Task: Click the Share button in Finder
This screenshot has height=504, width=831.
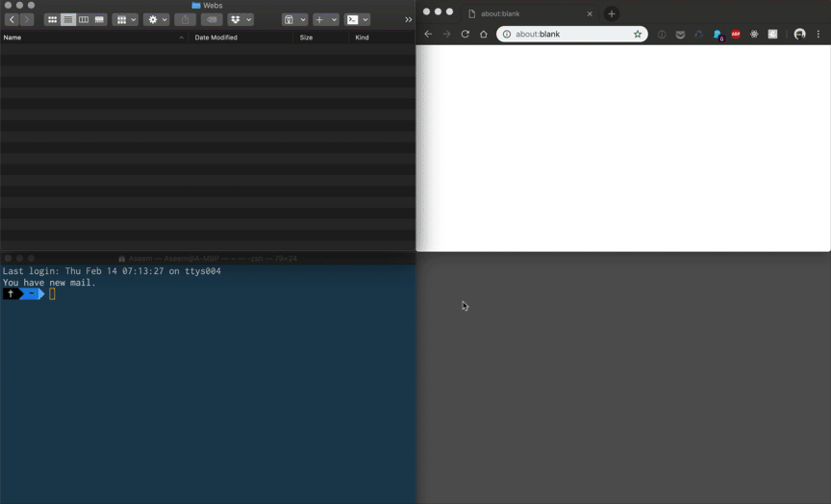Action: pyautogui.click(x=185, y=19)
